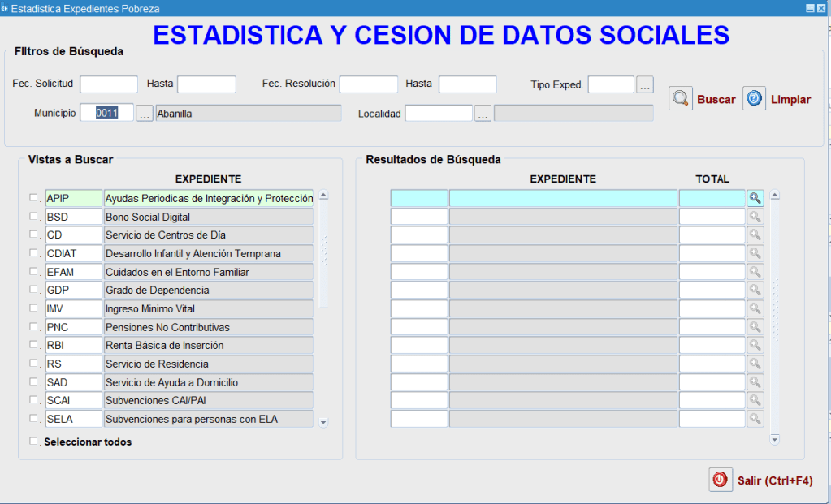
Task: Click the red Salir power icon
Action: [x=721, y=480]
